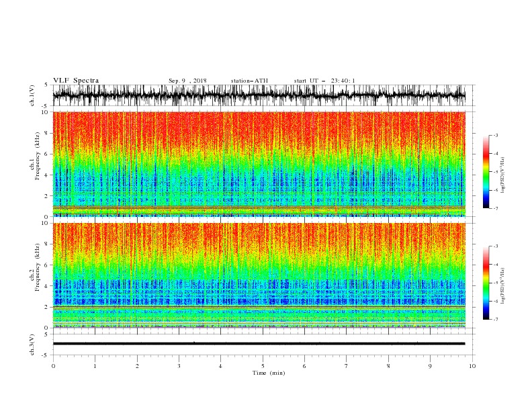
Task: Click the ch.1 voltage waveform trace
Action: [259, 95]
